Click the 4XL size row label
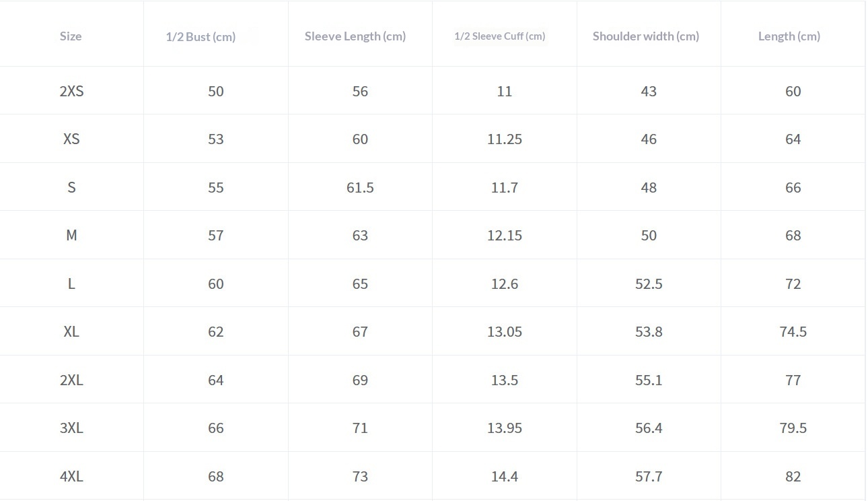The width and height of the screenshot is (868, 501). pos(71,477)
